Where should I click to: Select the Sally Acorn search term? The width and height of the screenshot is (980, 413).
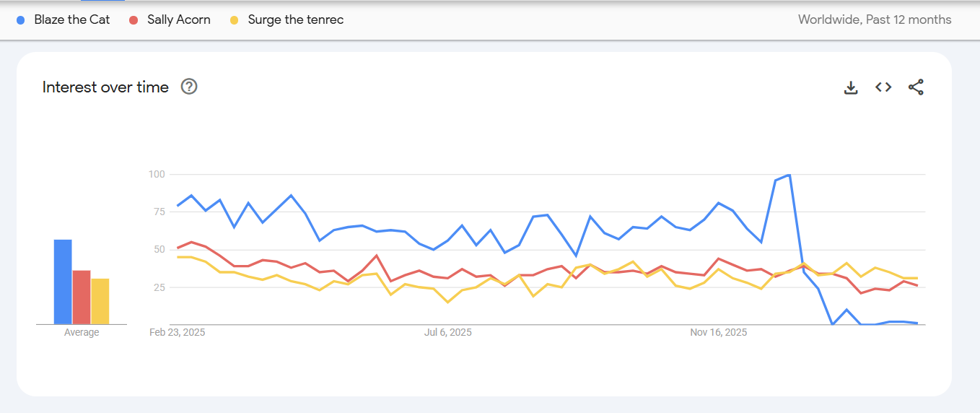tap(179, 20)
